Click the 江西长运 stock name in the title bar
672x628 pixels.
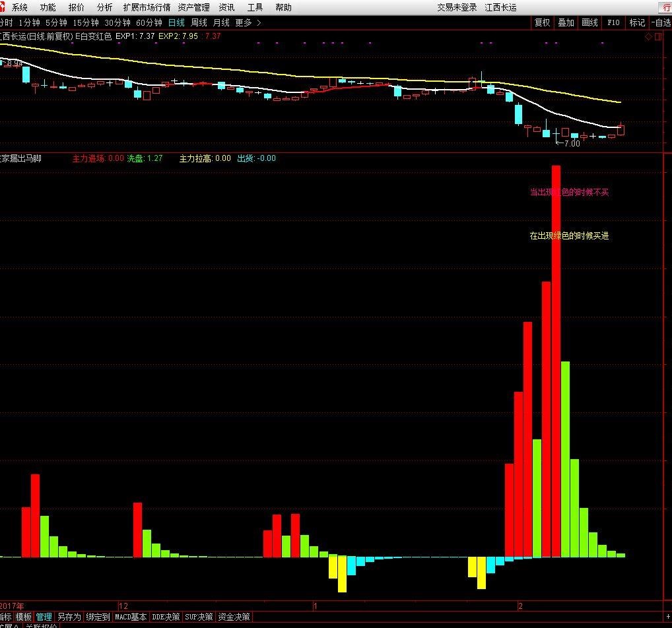click(x=500, y=7)
